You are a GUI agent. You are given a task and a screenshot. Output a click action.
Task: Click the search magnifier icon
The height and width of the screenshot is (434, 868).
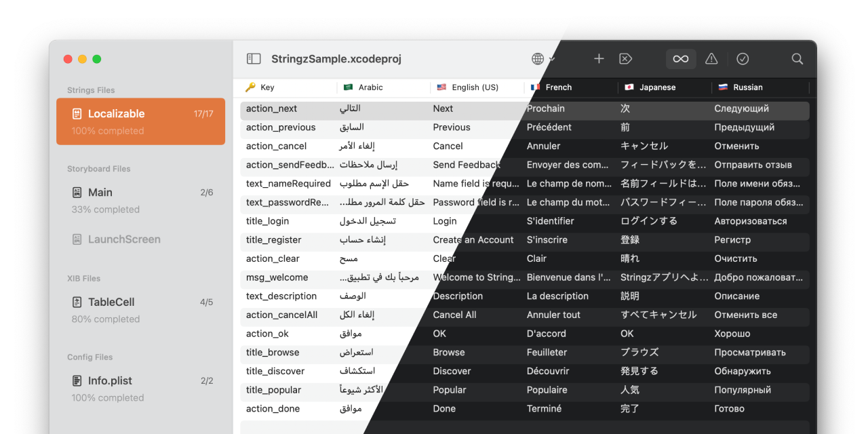point(797,59)
